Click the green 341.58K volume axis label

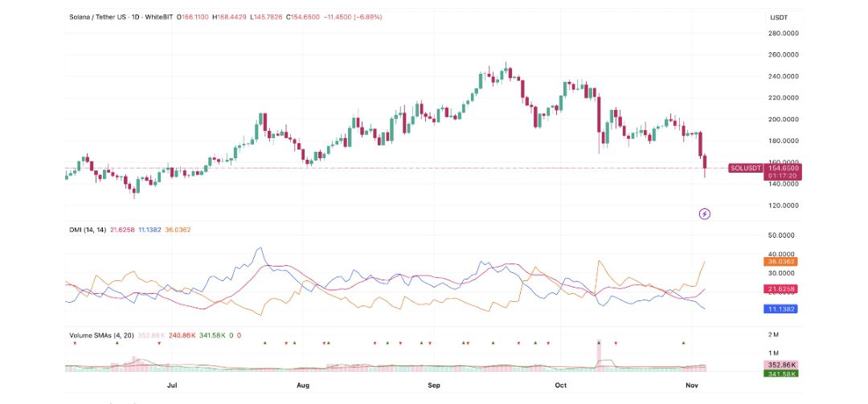pos(783,373)
